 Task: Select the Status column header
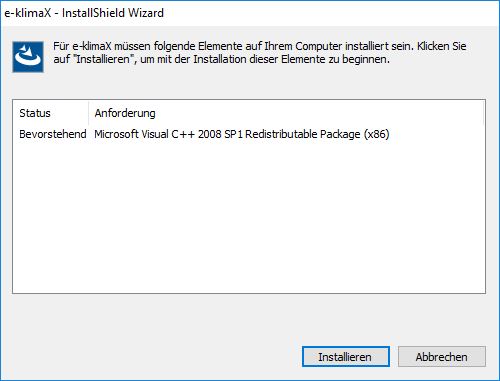[35, 113]
